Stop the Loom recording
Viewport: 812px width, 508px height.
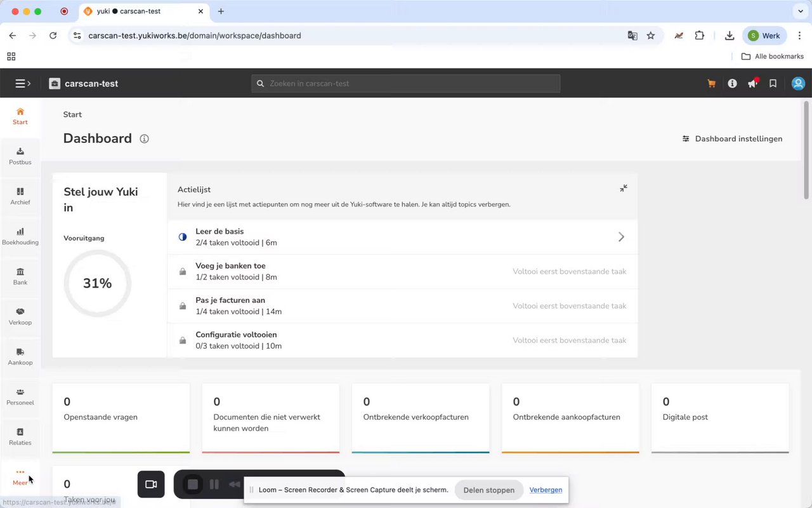[x=193, y=485]
